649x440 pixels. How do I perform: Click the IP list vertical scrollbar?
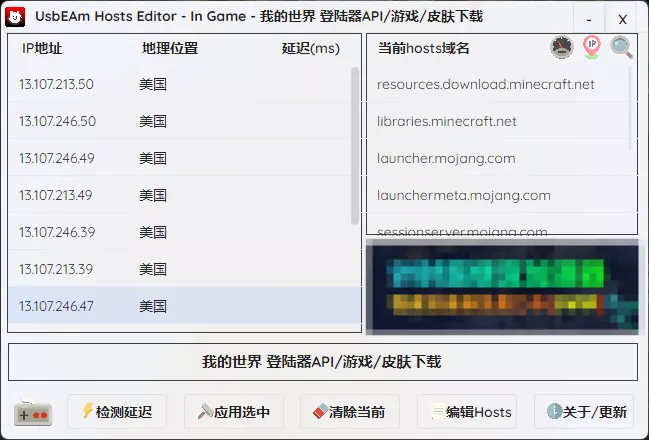tap(355, 146)
